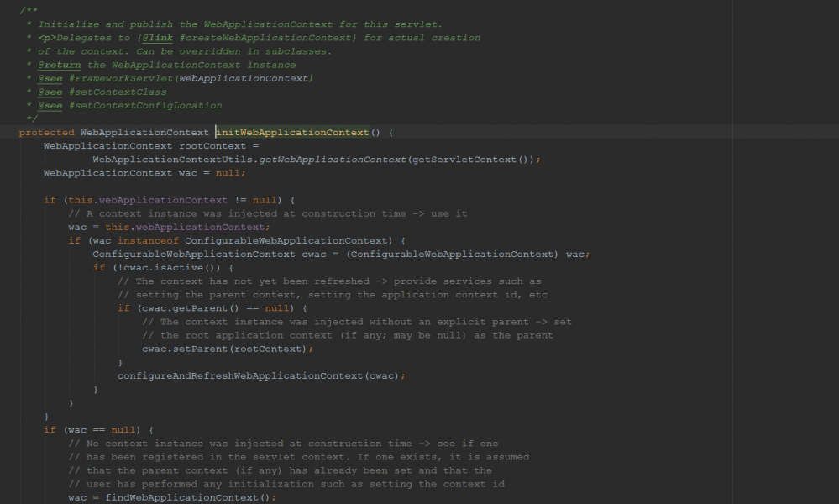
Task: Click 'wac = this.webApplicationContext;' assignment line
Action: [x=169, y=228]
